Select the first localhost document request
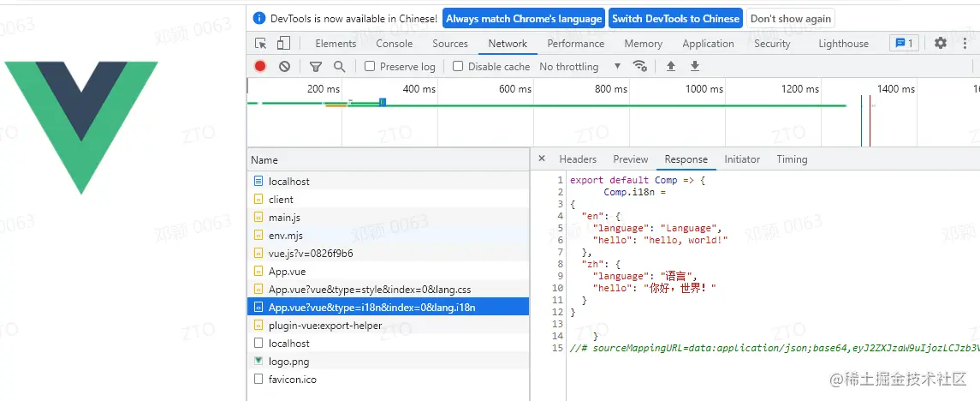Image resolution: width=980 pixels, height=401 pixels. [388, 182]
